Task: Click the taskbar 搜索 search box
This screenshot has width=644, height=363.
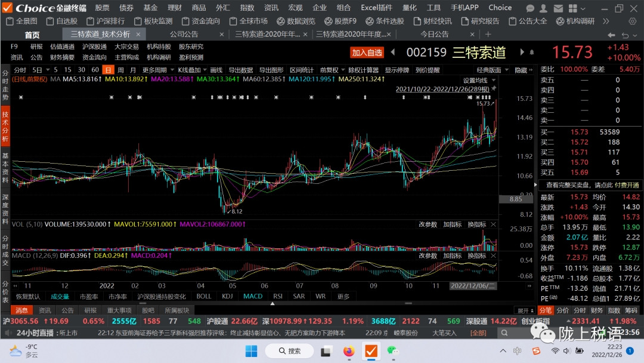Action: click(289, 350)
